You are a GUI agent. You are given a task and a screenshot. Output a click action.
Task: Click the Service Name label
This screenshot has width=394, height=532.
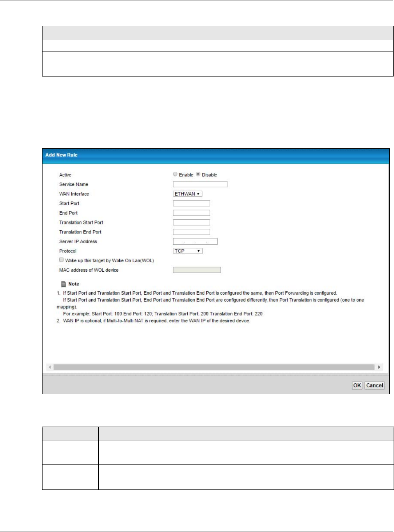pyautogui.click(x=74, y=184)
